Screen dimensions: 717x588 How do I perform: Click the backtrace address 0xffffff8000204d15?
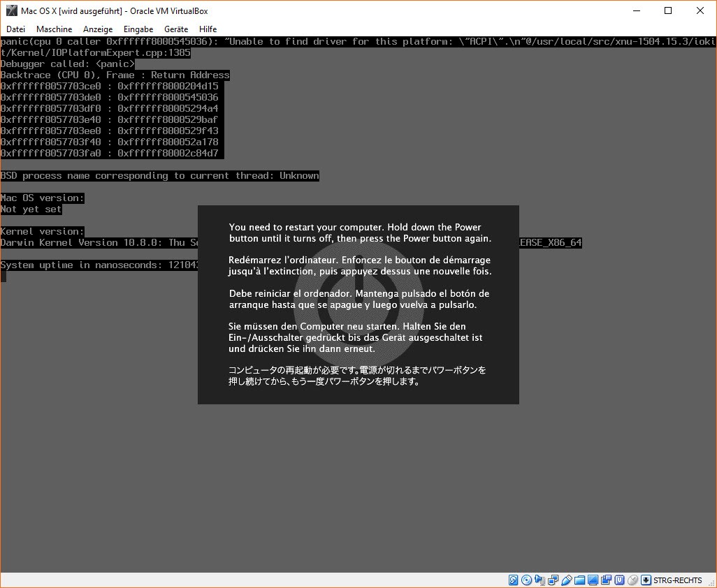[x=168, y=87]
